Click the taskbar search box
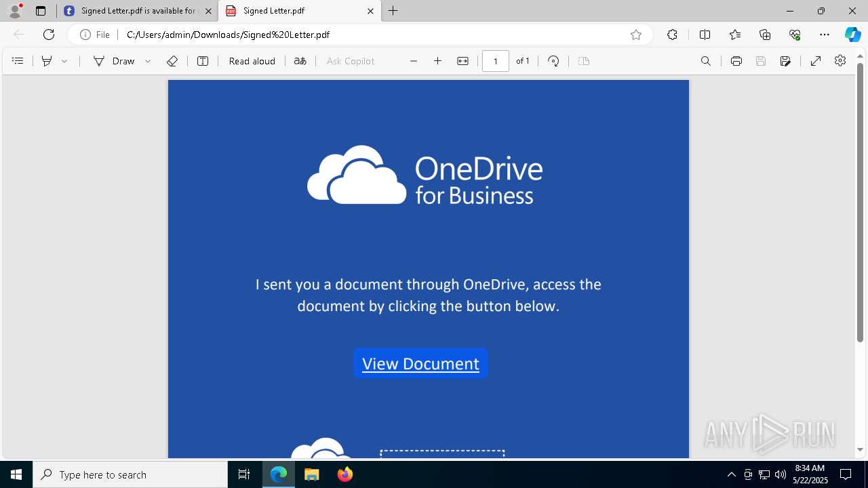Viewport: 868px width, 488px height. click(x=130, y=474)
